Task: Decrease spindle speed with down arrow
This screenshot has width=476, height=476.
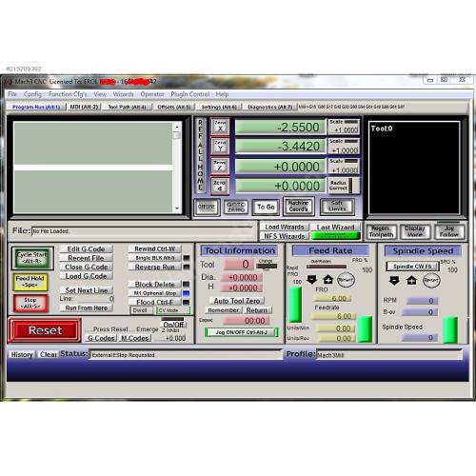Action: point(394,281)
